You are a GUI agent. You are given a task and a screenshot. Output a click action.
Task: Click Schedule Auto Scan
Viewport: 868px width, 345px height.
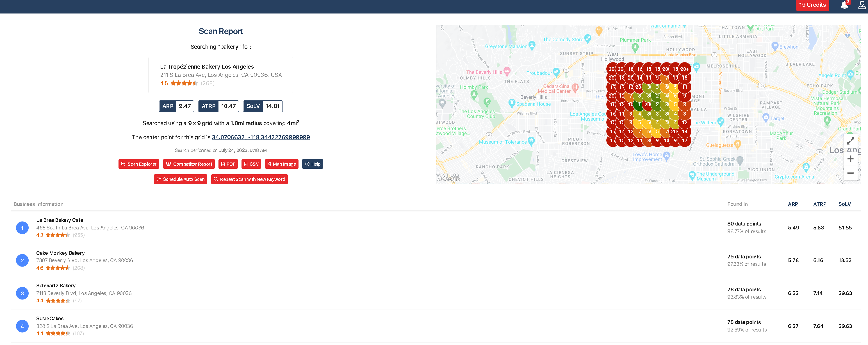[x=180, y=179]
